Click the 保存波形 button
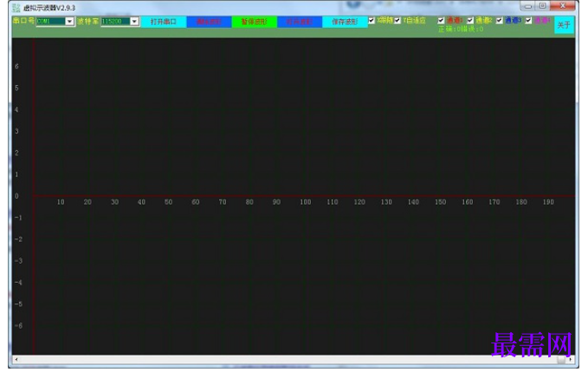The image size is (588, 372). point(345,22)
